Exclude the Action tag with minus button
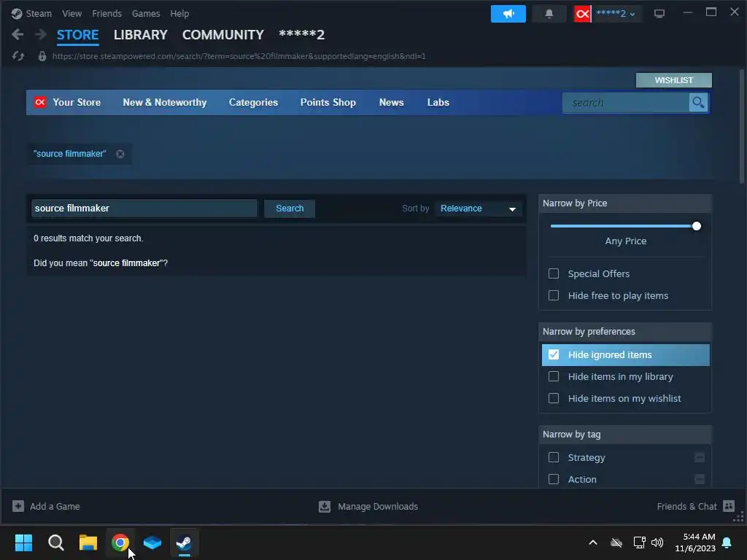 (x=700, y=480)
